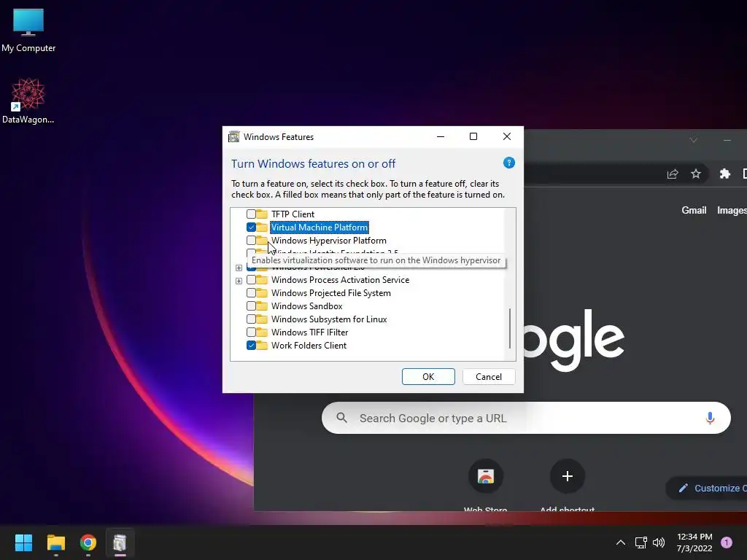The height and width of the screenshot is (560, 747).
Task: Start voice search with the microphone icon
Action: tap(710, 418)
